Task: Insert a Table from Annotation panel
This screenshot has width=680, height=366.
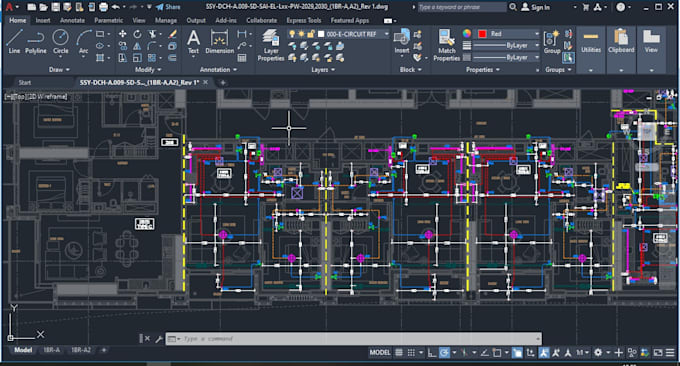Action: (x=242, y=58)
